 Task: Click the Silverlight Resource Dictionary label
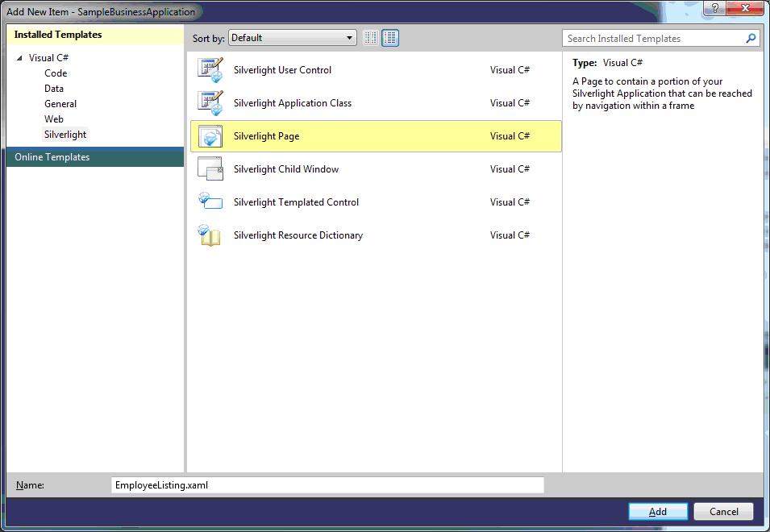coord(298,235)
